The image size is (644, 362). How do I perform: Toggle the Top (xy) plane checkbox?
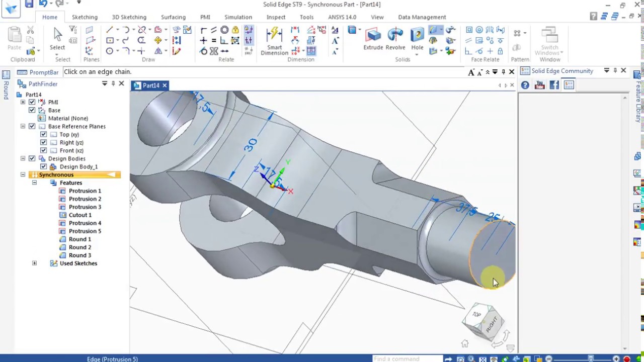[x=43, y=134]
